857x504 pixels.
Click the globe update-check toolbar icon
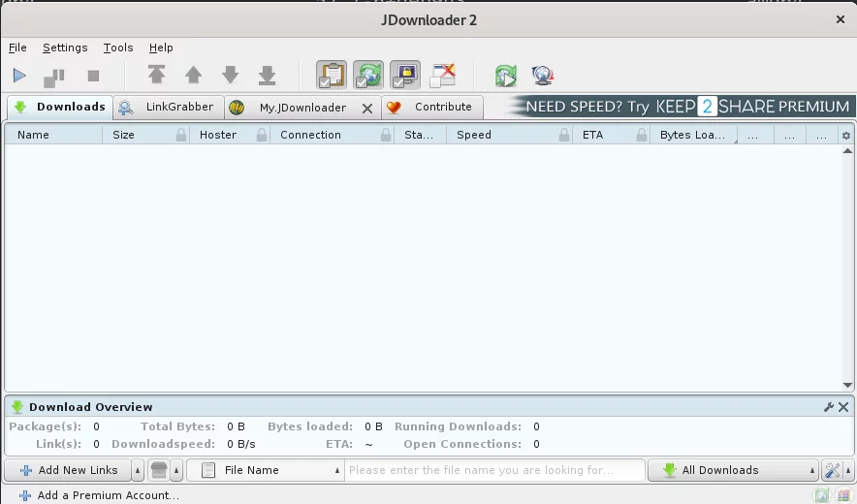[x=543, y=76]
